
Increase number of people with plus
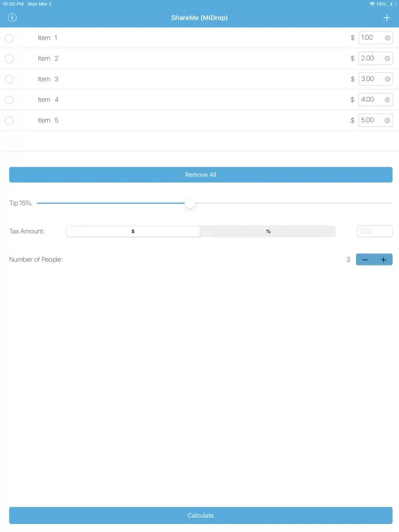pos(384,260)
